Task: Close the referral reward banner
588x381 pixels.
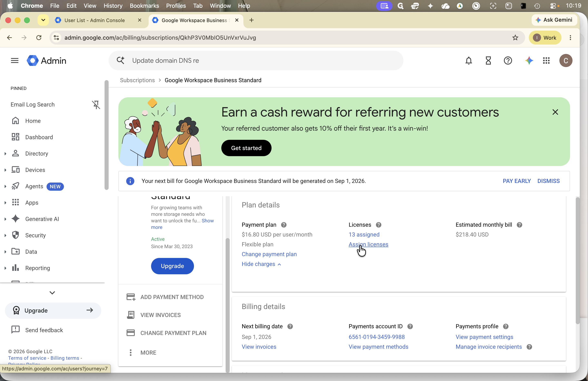Action: pyautogui.click(x=555, y=112)
